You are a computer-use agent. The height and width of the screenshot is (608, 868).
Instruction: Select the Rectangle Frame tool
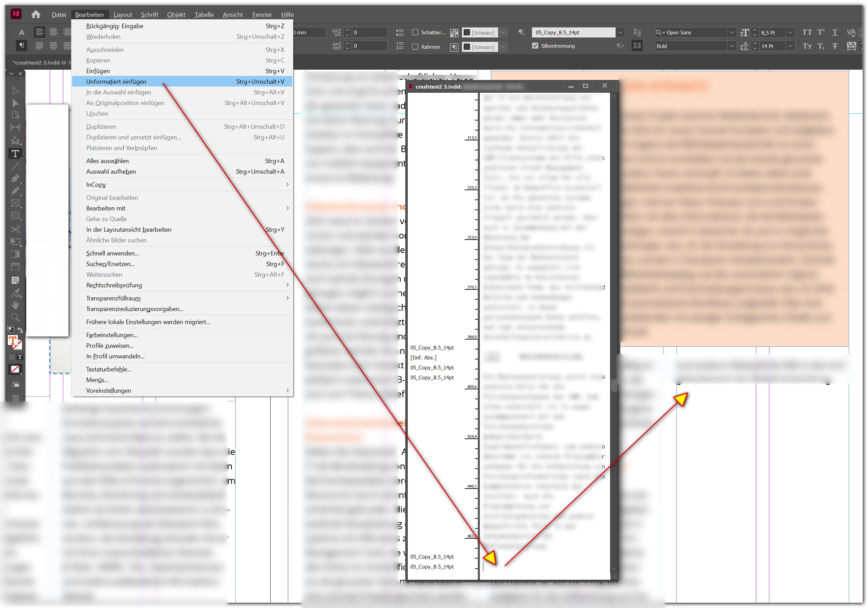(15, 204)
